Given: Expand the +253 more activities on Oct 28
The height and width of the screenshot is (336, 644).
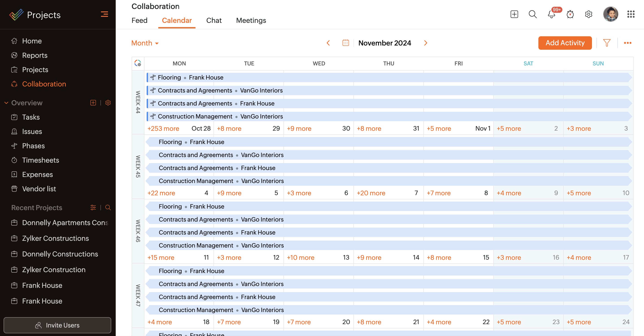Looking at the screenshot, I should 163,129.
